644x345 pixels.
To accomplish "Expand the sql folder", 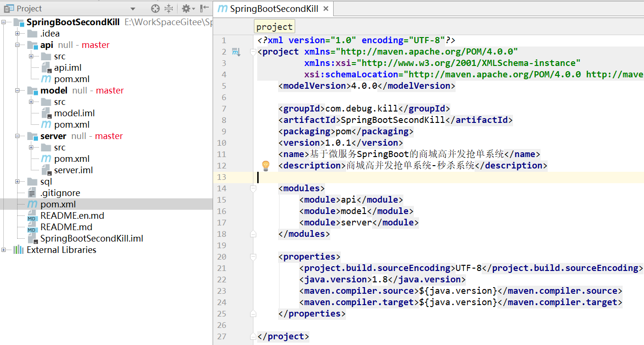I will point(17,182).
